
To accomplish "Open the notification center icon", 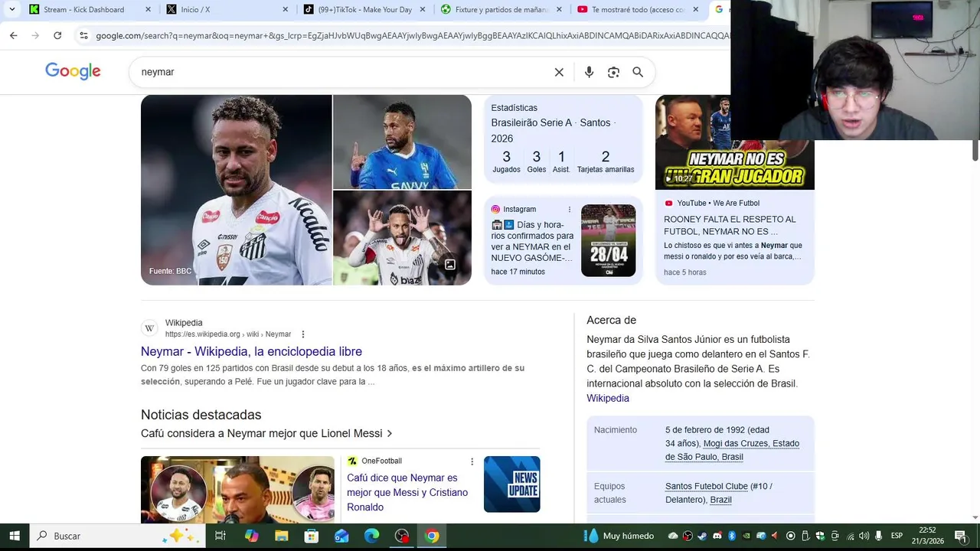I will (x=961, y=536).
